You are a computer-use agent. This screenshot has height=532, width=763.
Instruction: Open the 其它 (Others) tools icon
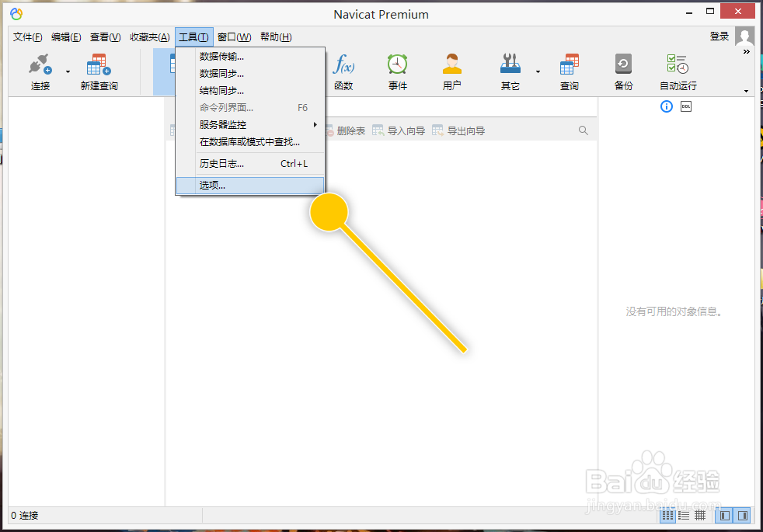pyautogui.click(x=510, y=64)
